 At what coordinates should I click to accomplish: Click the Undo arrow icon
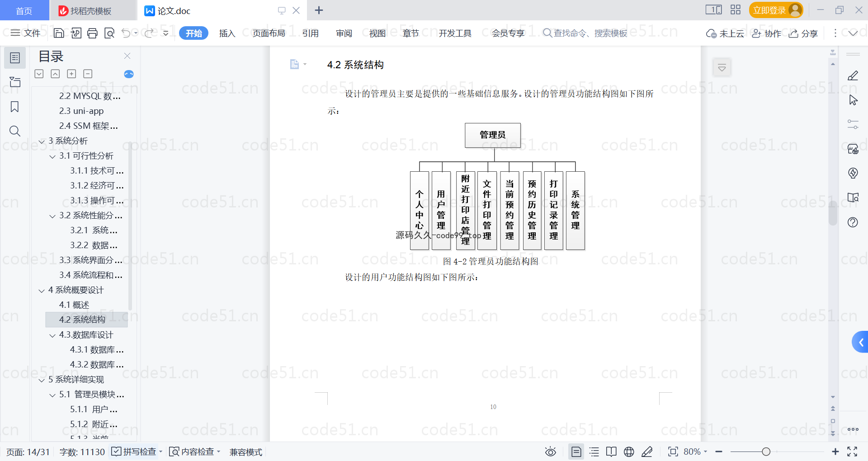pyautogui.click(x=126, y=33)
